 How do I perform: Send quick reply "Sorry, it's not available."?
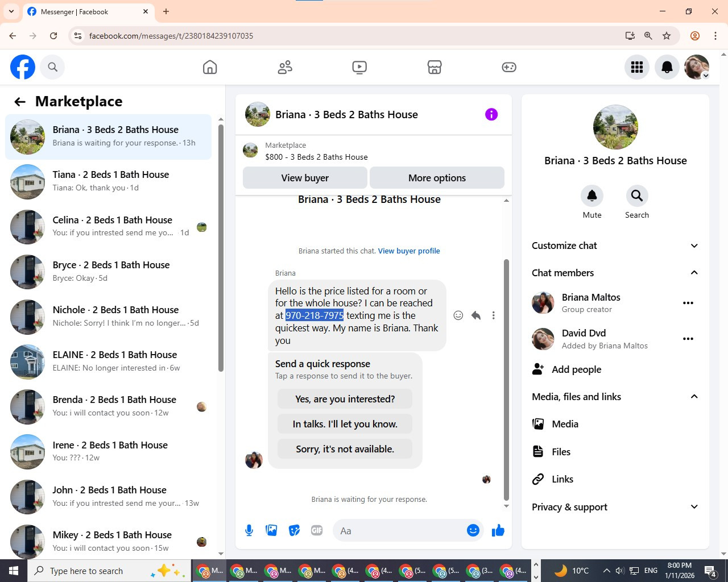pos(345,449)
